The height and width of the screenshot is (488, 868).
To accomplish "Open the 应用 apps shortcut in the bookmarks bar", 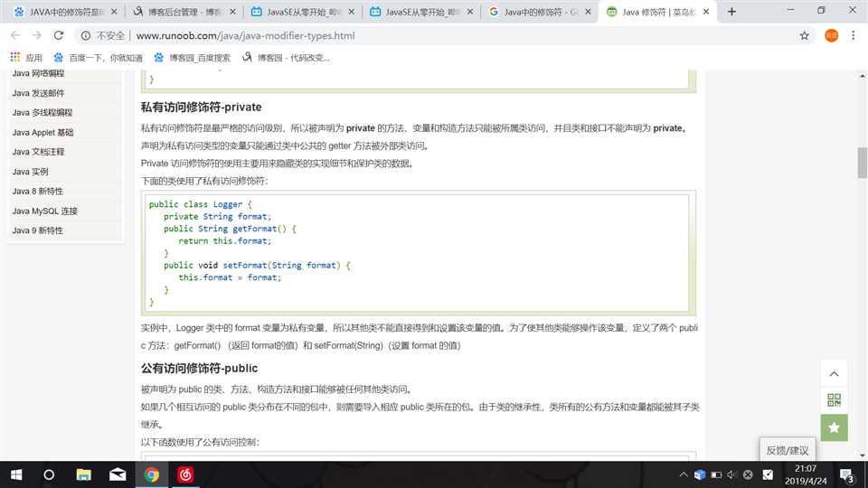I will click(26, 58).
